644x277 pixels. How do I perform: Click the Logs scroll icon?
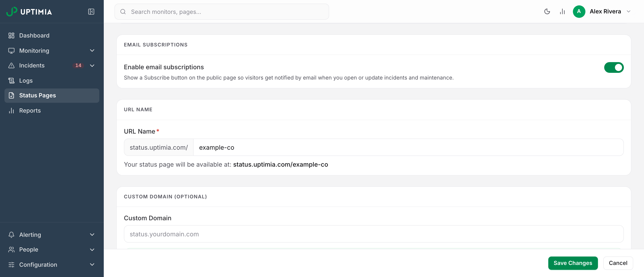click(x=11, y=81)
